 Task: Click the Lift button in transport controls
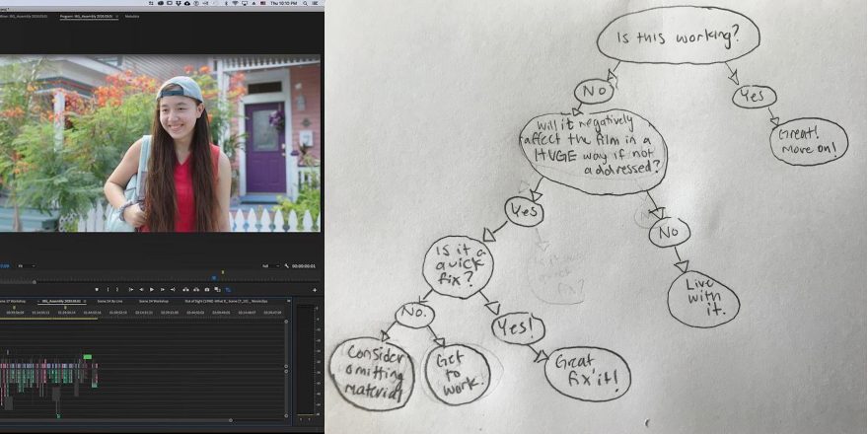coord(184,289)
